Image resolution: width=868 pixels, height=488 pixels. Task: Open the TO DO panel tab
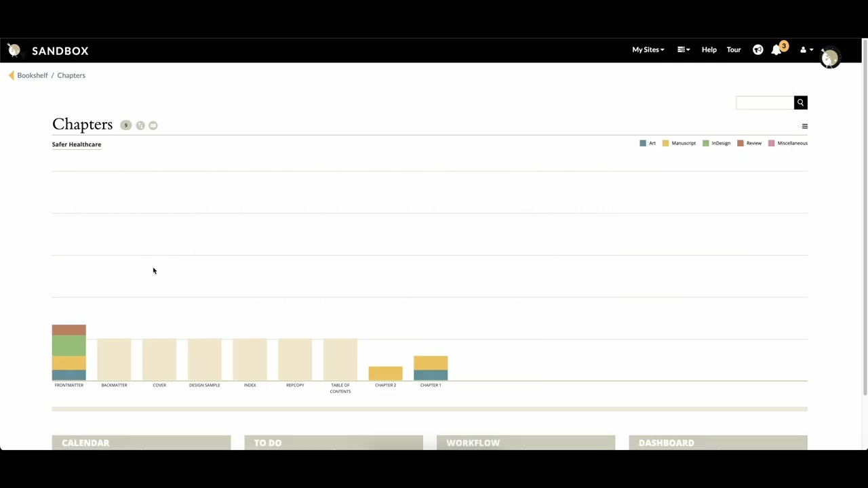[x=334, y=443]
